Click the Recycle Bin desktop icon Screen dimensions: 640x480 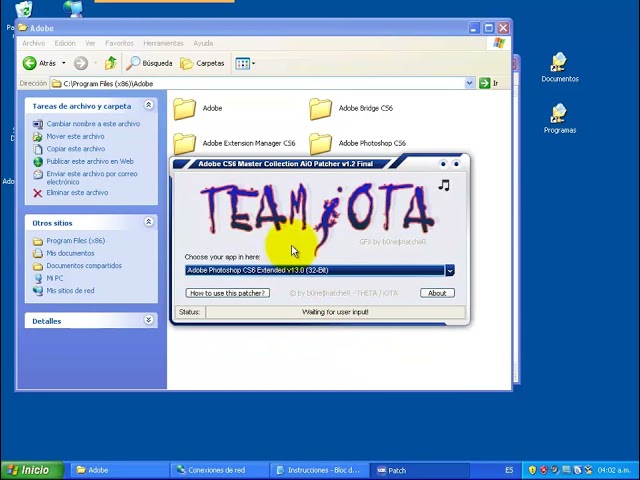(x=24, y=9)
